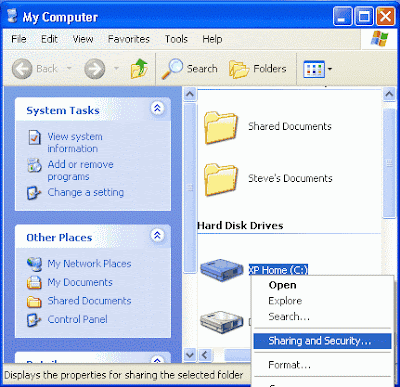
Task: Toggle the Folders pane button
Action: (x=258, y=69)
